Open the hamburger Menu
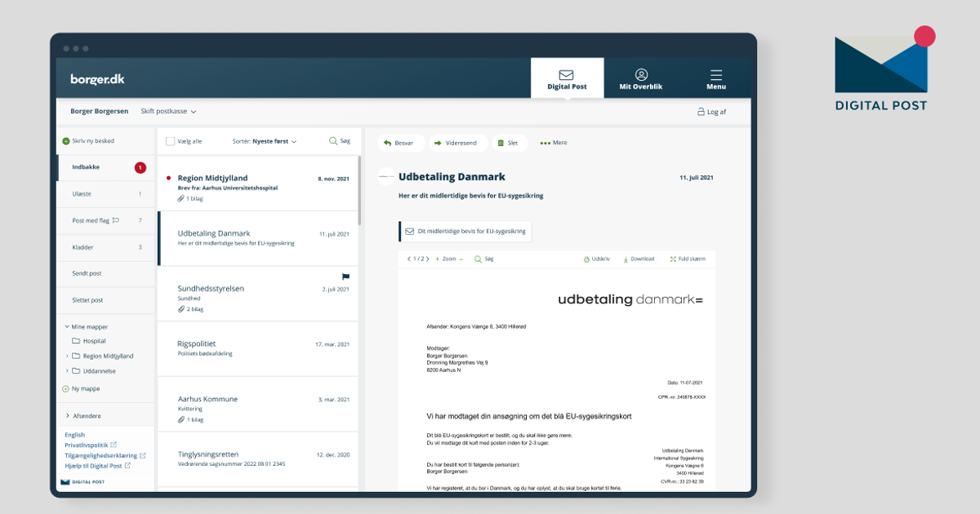This screenshot has width=980, height=514. tap(716, 79)
